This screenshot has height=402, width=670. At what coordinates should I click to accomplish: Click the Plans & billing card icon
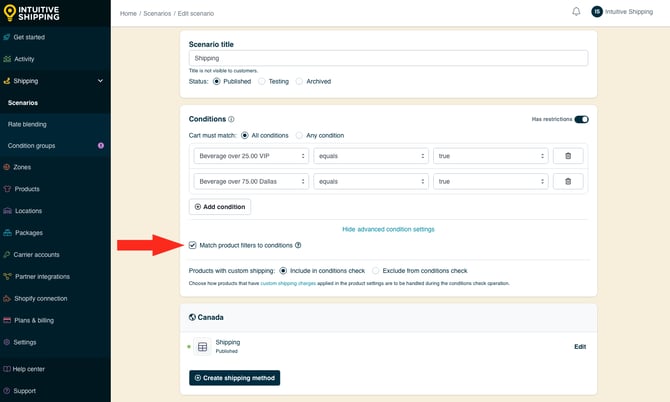tap(7, 320)
